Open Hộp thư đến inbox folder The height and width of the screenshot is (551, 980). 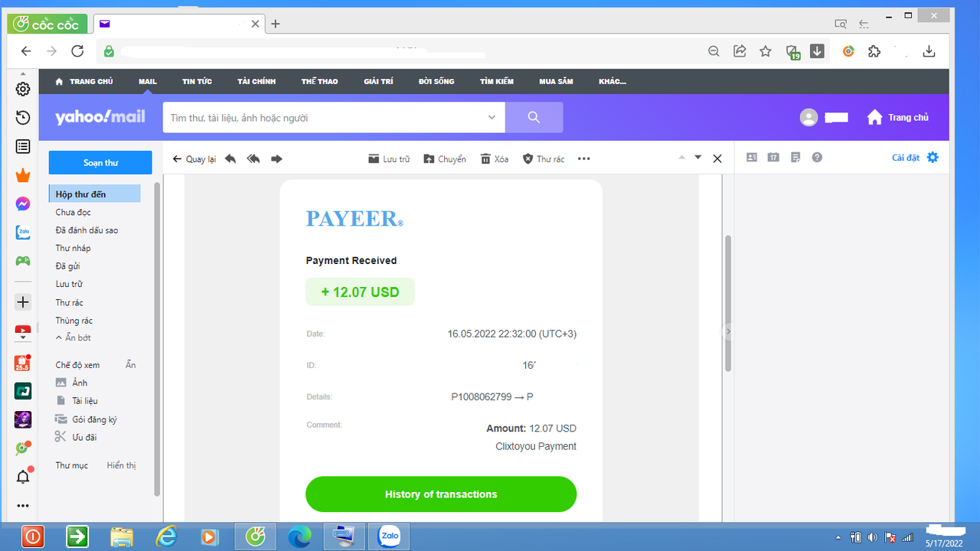95,194
